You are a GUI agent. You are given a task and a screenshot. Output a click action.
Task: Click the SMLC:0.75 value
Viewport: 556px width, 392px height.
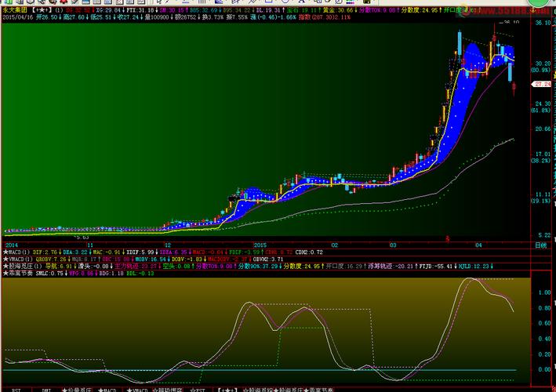click(x=49, y=274)
